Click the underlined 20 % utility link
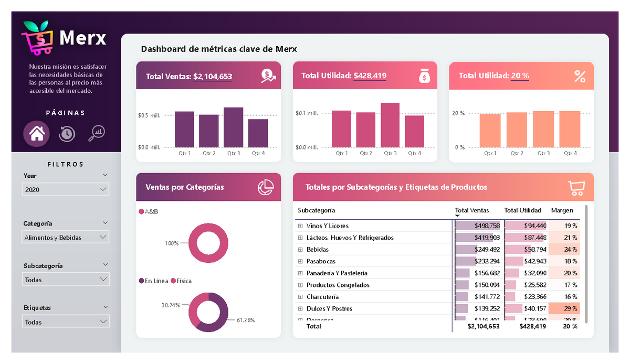Image resolution: width=630 pixels, height=364 pixels. coord(520,75)
